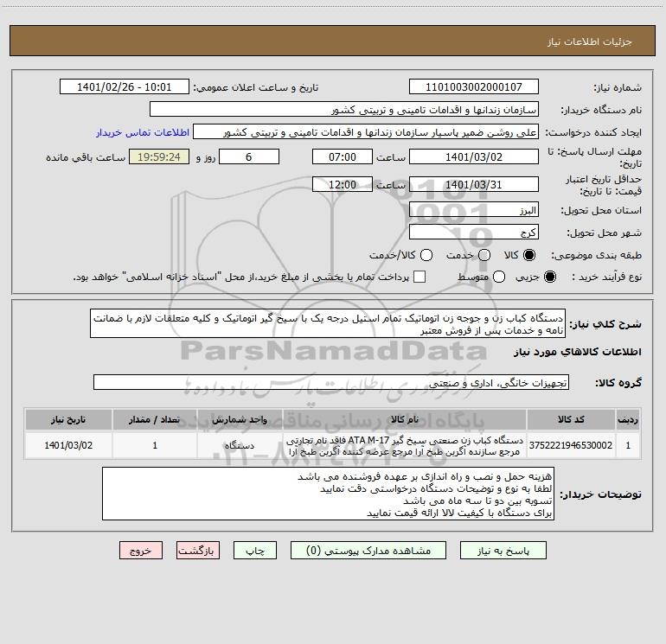Click the نام کالا column header
This screenshot has width=666, height=644.
click(405, 419)
